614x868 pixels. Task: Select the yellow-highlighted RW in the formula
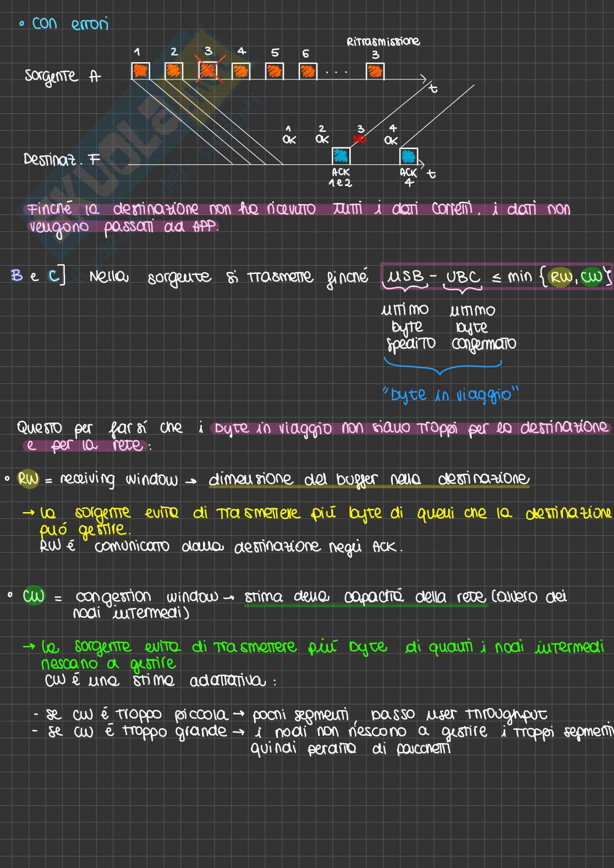(561, 277)
